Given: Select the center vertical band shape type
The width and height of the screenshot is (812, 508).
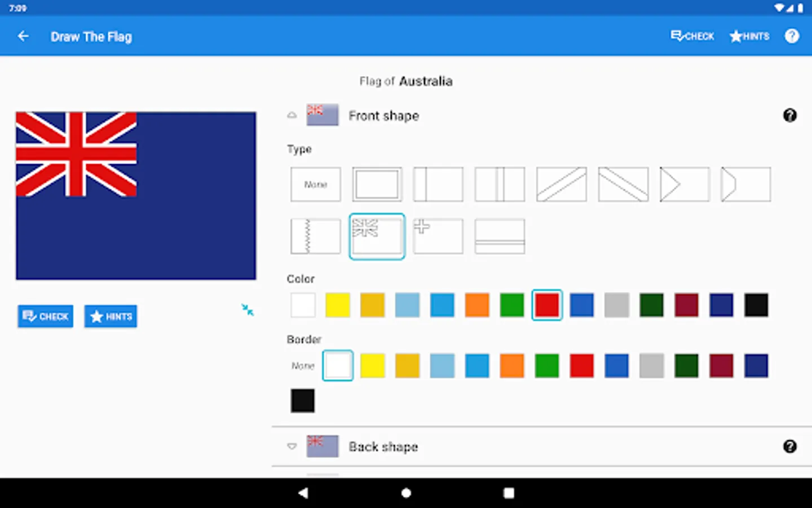Looking at the screenshot, I should tap(500, 185).
